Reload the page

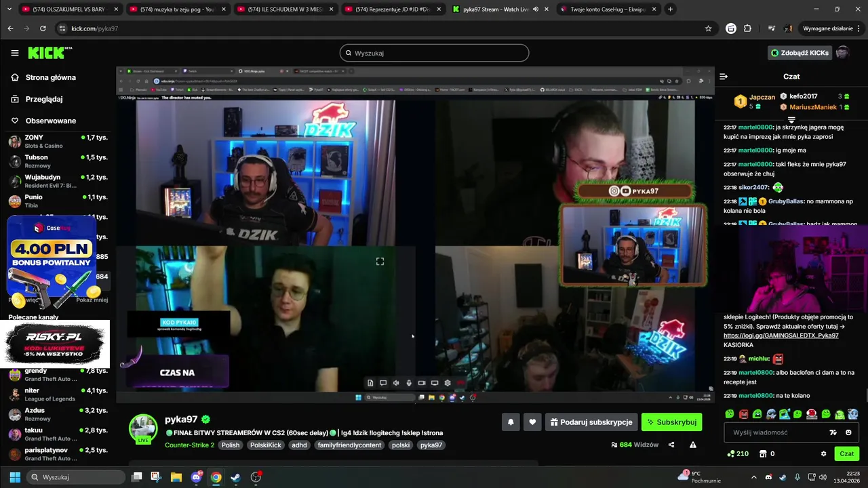pos(43,28)
